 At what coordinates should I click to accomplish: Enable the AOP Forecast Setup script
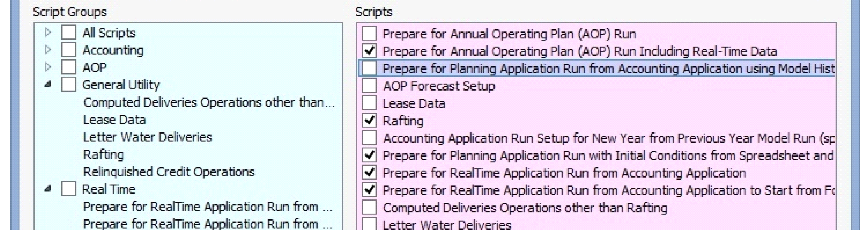[x=369, y=86]
